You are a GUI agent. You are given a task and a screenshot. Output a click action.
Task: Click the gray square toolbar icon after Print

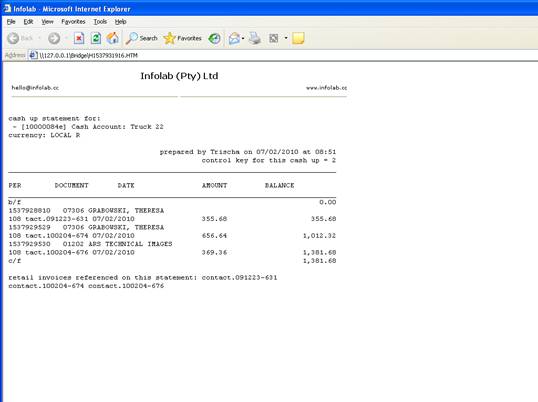coord(273,38)
